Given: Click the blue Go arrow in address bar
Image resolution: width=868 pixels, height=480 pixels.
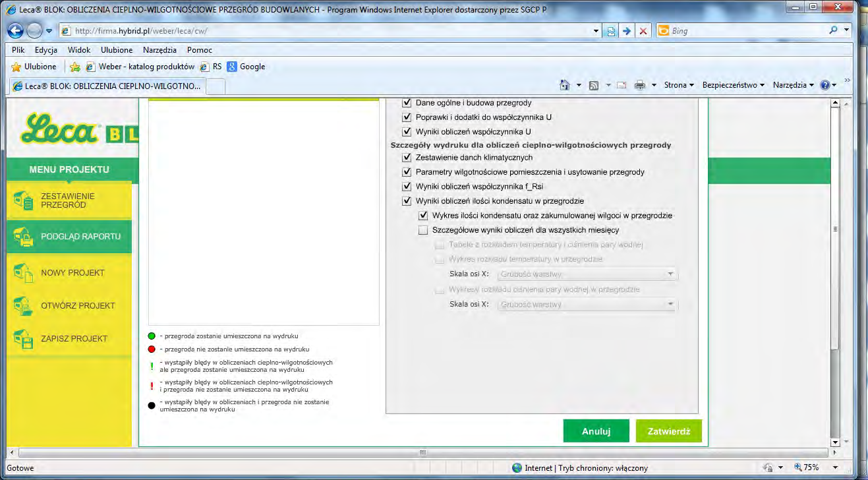Looking at the screenshot, I should [x=627, y=31].
